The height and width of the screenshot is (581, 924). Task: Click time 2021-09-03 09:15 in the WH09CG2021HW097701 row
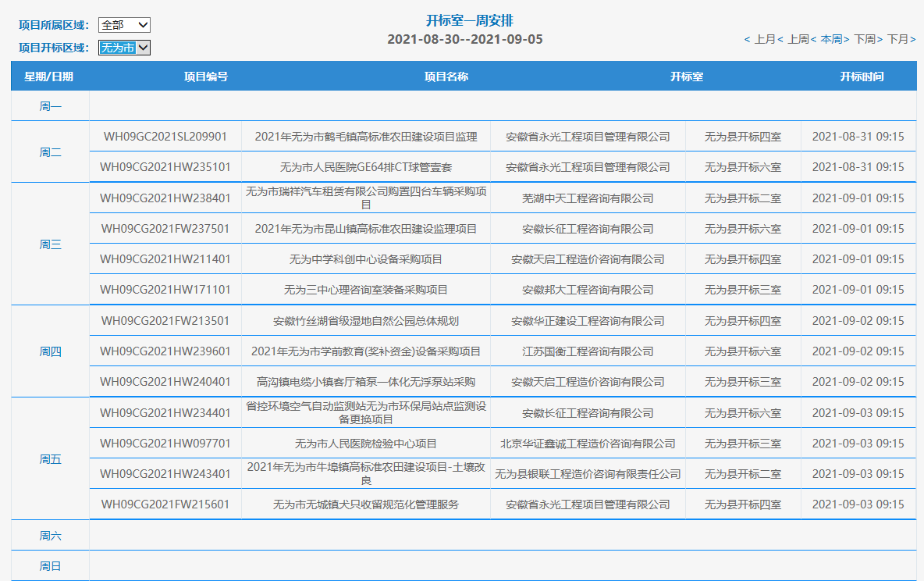point(858,444)
